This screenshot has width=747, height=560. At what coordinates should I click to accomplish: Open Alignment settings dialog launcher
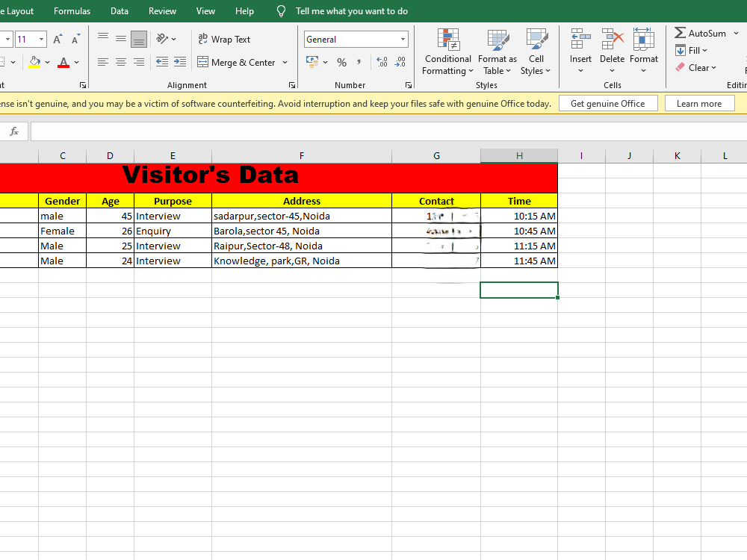point(292,85)
